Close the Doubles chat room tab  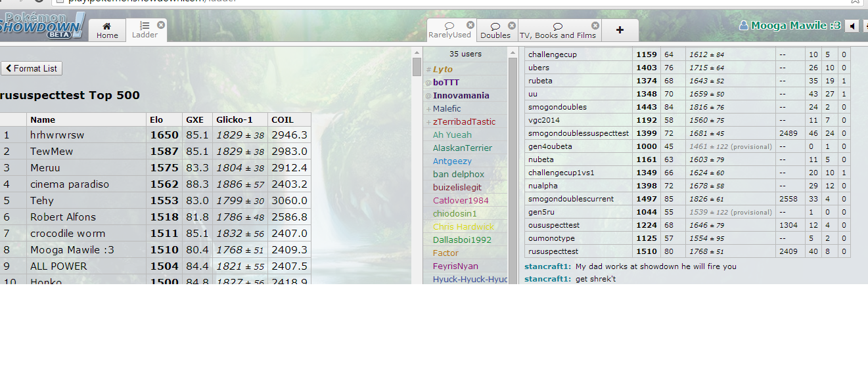coord(513,26)
